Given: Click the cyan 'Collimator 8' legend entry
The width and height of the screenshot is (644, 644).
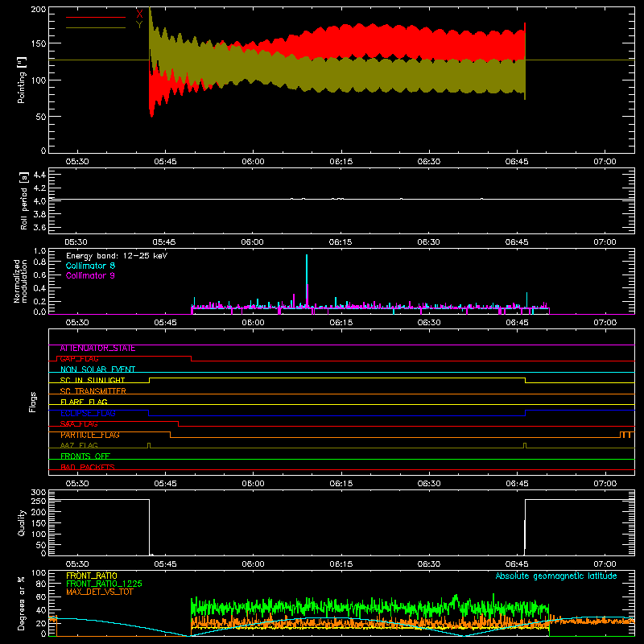Looking at the screenshot, I should 90,266.
